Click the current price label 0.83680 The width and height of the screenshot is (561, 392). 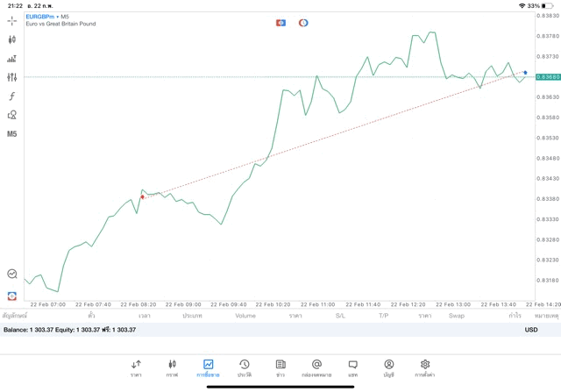(x=547, y=77)
